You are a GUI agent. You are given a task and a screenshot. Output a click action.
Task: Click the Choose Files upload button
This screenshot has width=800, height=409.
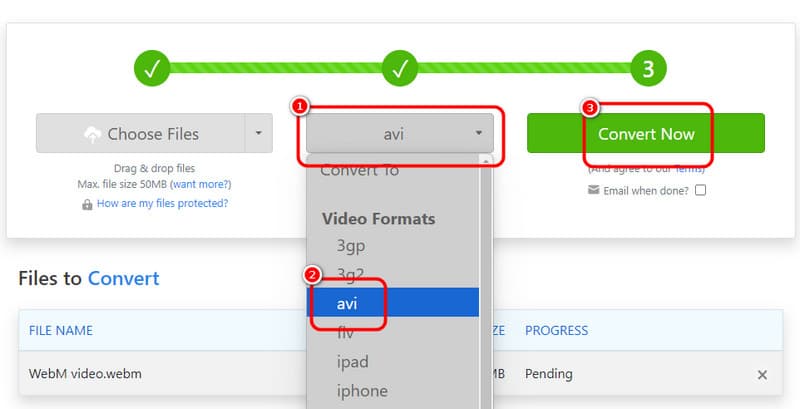tap(140, 134)
